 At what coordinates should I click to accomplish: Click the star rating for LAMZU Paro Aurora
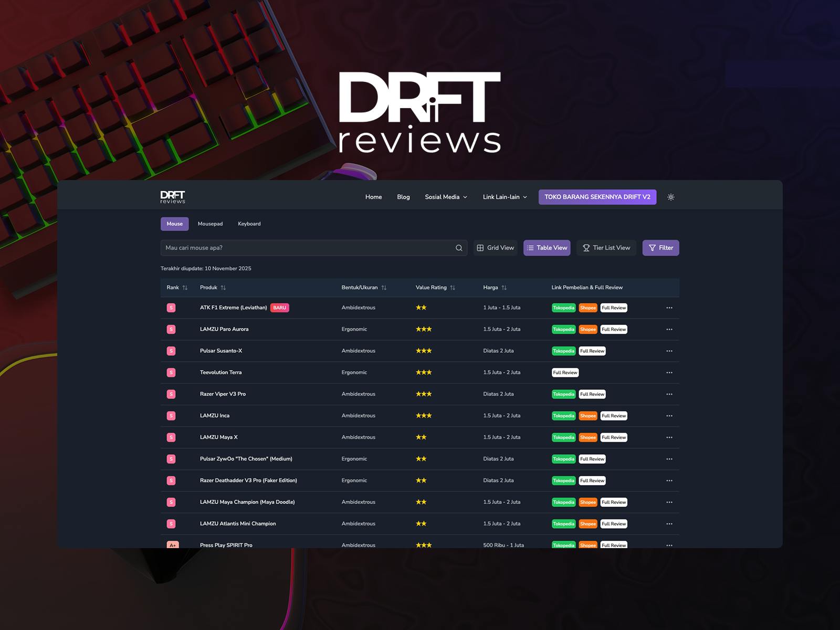coord(424,329)
